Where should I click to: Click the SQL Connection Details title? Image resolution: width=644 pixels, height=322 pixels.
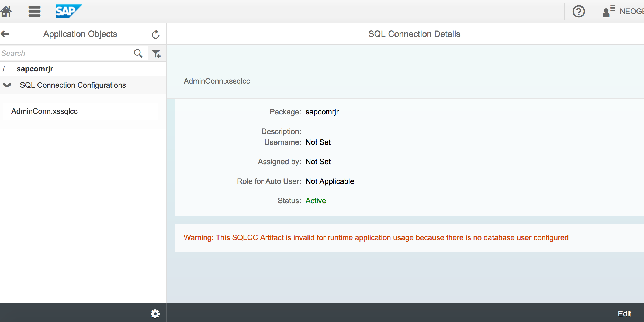click(x=414, y=34)
